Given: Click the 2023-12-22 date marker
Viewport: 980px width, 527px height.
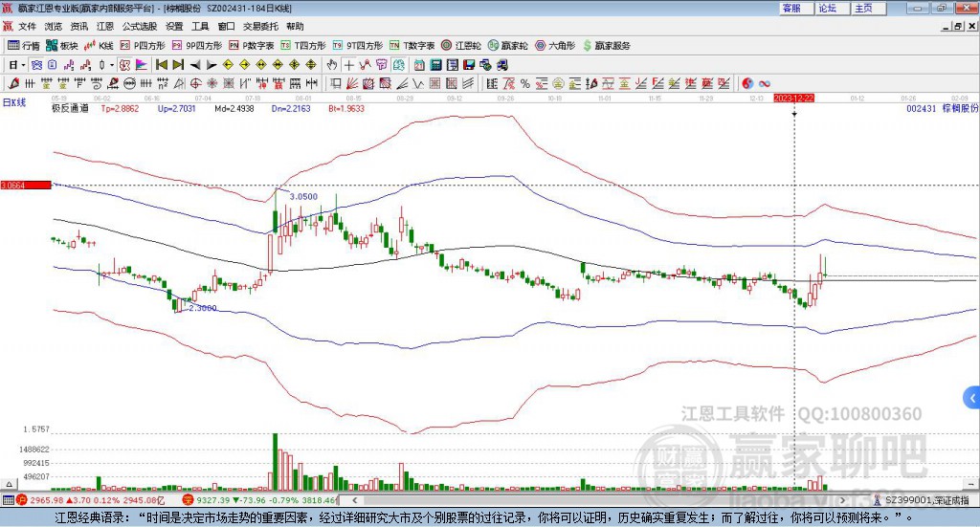Looking at the screenshot, I should 793,98.
